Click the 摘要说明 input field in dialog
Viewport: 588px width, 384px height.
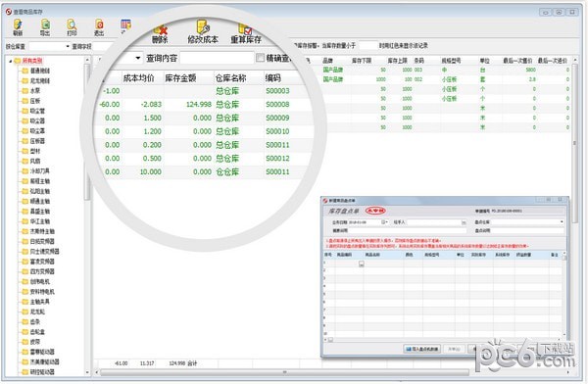coord(407,230)
